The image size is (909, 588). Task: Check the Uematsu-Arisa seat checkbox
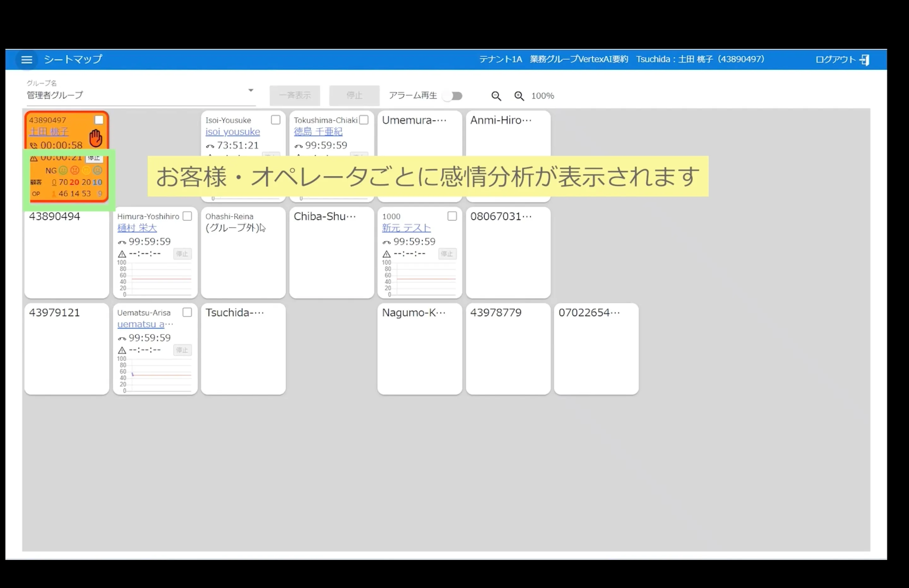[187, 312]
